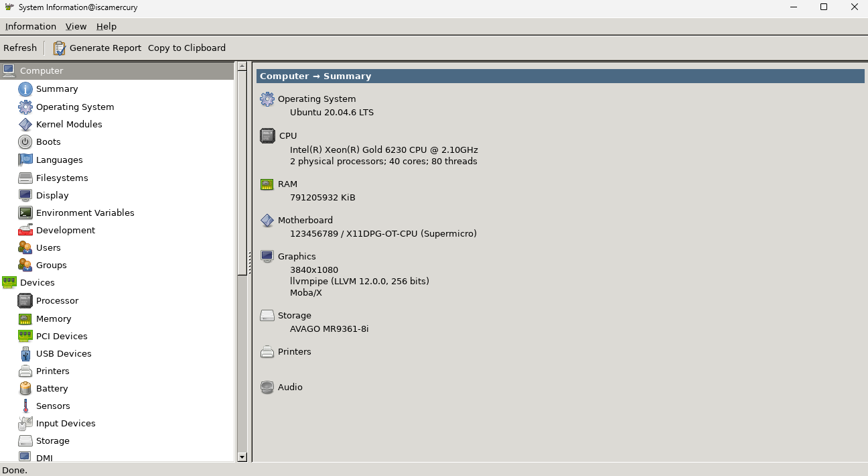Click the 40 cores; 80 threads line
Image resolution: width=868 pixels, height=476 pixels.
(x=384, y=161)
